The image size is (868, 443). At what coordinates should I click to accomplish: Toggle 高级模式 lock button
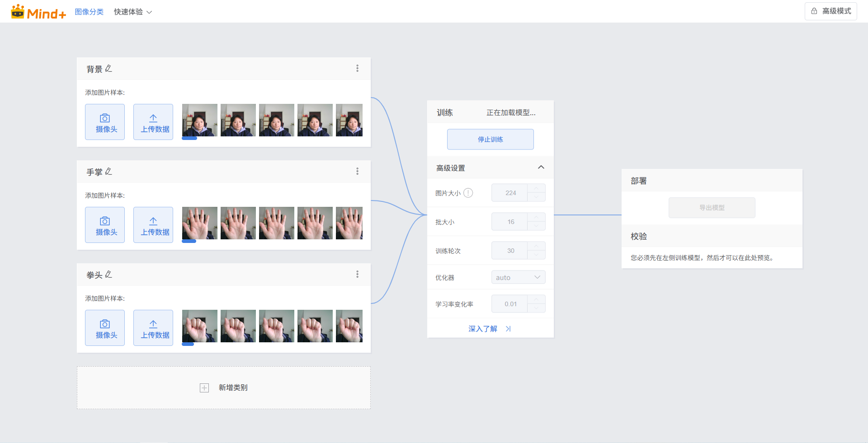(x=830, y=11)
